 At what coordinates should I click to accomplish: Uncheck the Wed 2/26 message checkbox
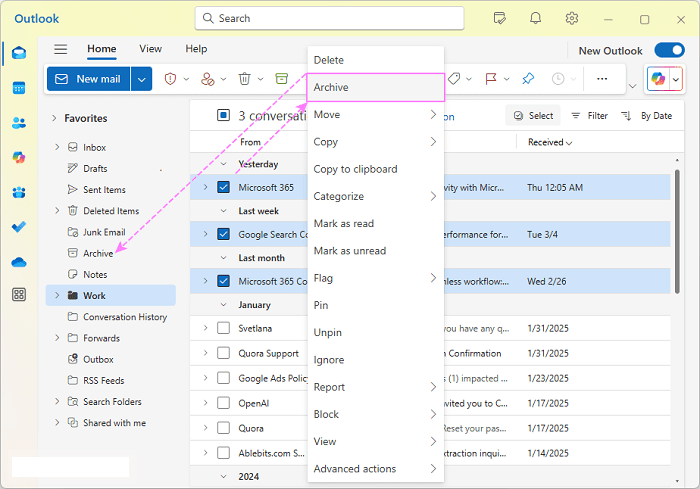click(x=223, y=281)
